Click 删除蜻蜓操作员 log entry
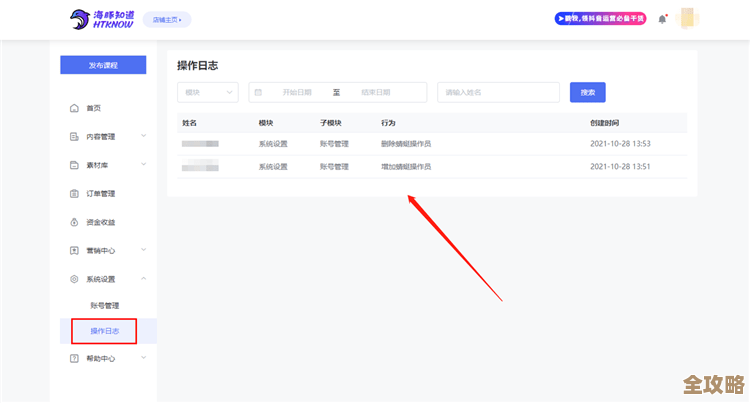 point(406,144)
